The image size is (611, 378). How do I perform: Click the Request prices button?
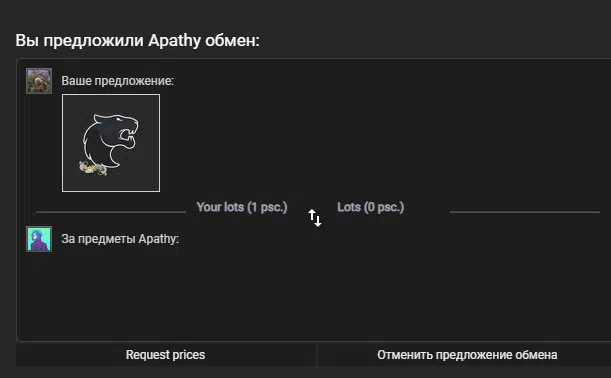click(x=166, y=355)
